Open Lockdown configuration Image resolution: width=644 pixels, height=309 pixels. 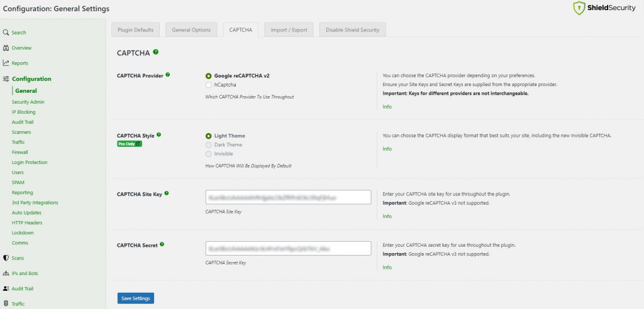pyautogui.click(x=23, y=232)
